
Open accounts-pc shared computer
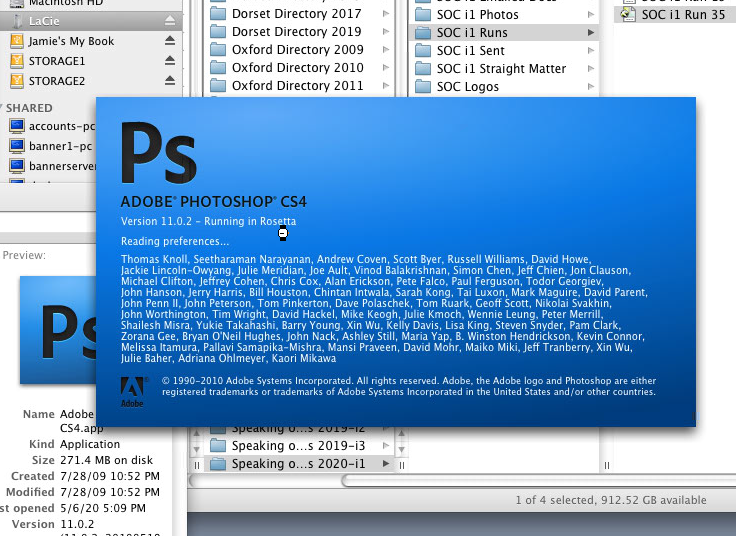(x=53, y=126)
